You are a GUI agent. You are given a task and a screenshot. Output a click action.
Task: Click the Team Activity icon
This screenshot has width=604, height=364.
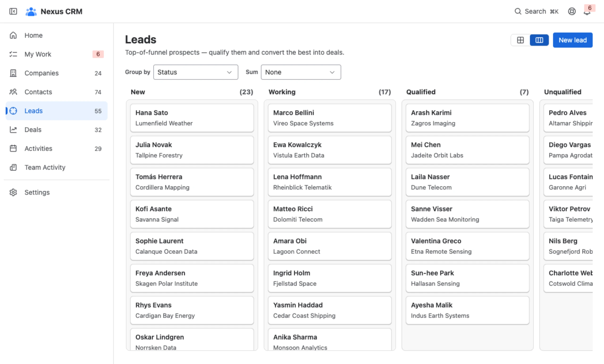[x=13, y=167]
